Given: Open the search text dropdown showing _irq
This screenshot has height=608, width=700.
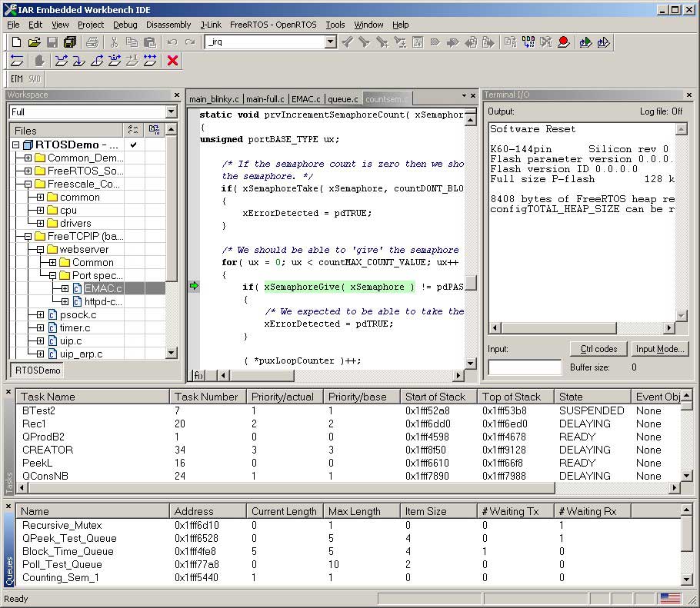Looking at the screenshot, I should pyautogui.click(x=330, y=42).
